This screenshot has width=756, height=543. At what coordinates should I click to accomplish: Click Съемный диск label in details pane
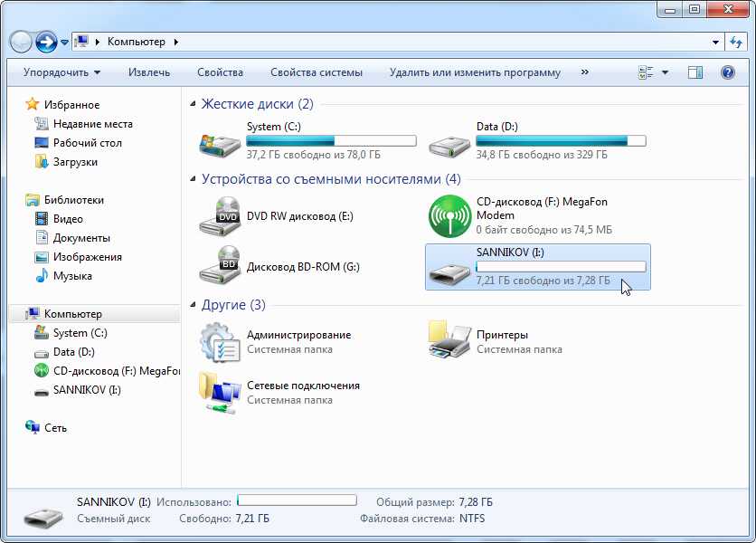coord(113,519)
